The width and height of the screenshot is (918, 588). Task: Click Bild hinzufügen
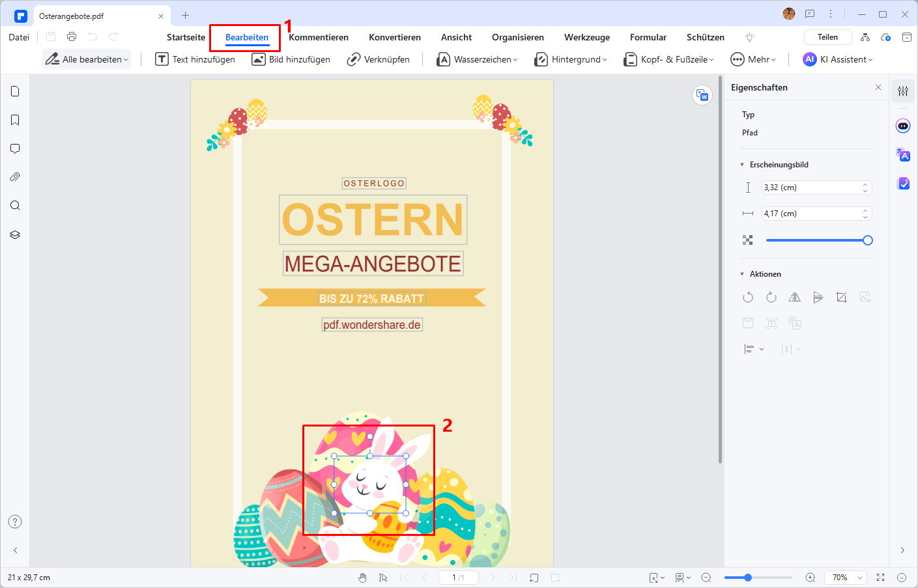291,59
